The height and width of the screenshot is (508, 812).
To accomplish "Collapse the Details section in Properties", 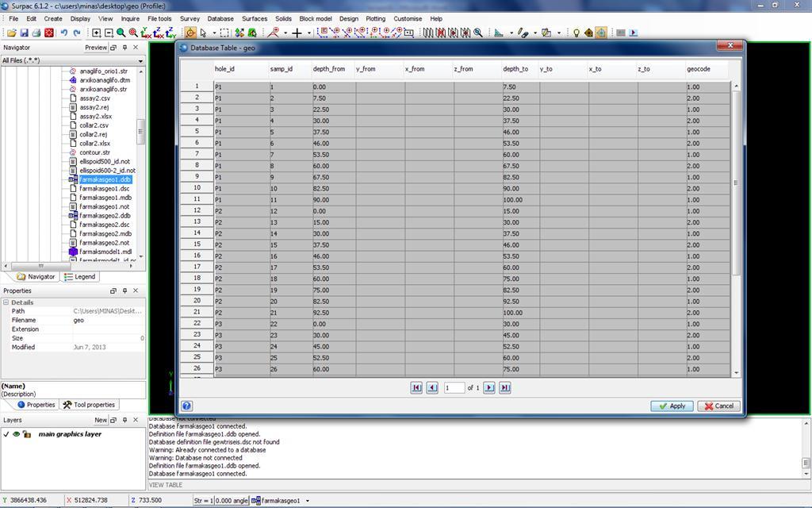I will point(6,302).
